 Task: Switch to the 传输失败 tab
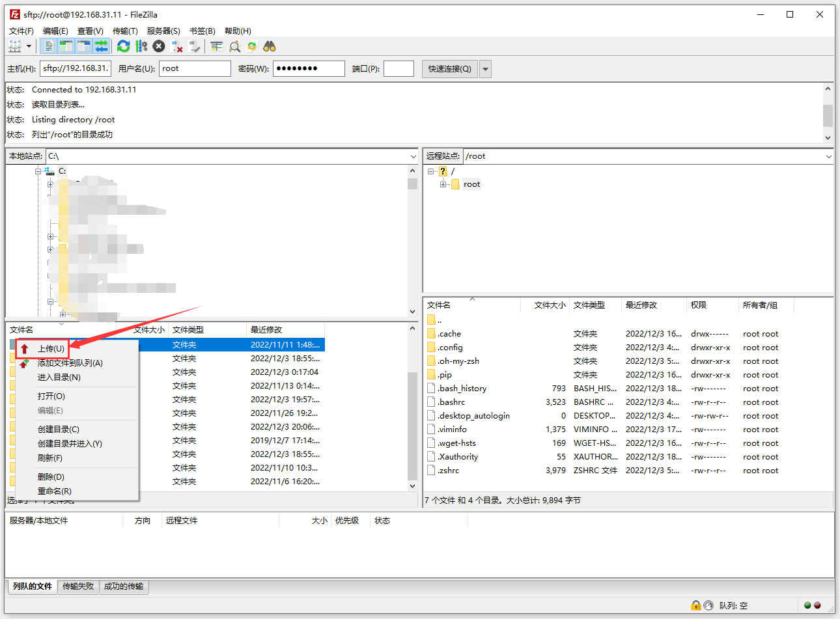[78, 586]
